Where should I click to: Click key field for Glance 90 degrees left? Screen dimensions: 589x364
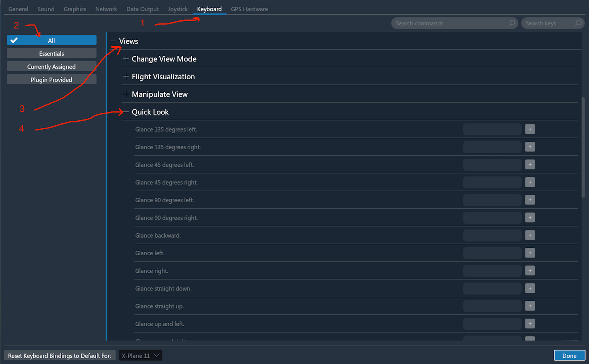(492, 200)
